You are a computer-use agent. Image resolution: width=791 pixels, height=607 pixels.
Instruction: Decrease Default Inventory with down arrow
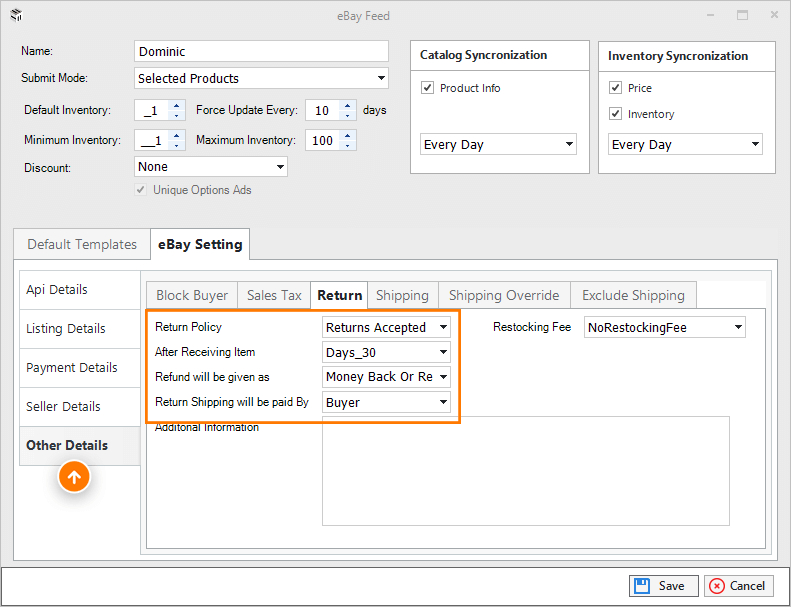177,116
